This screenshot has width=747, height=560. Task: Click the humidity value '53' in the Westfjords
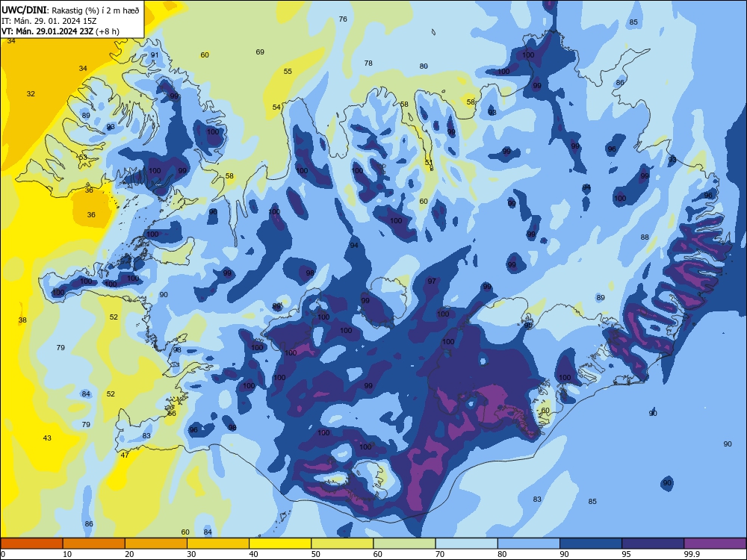click(x=83, y=157)
